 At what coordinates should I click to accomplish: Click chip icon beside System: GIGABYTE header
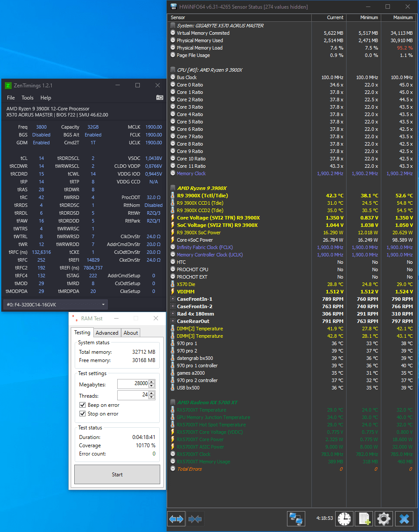[173, 26]
